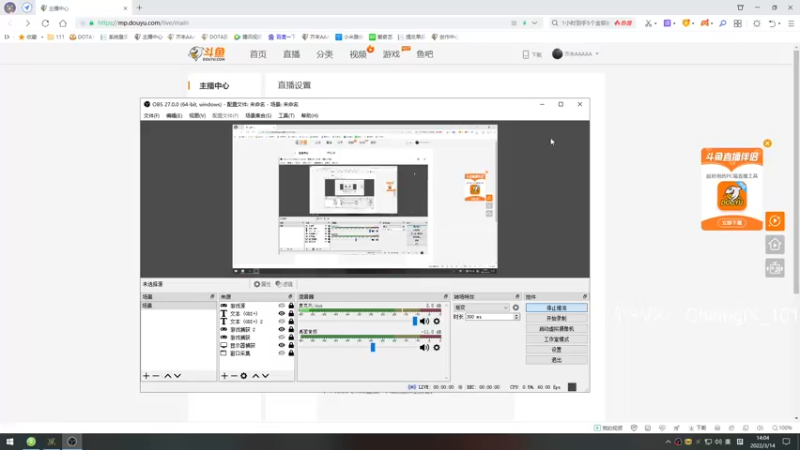Toggle visibility of 文本 (GDI+) 2 source
This screenshot has width=800, height=450.
[x=282, y=321]
